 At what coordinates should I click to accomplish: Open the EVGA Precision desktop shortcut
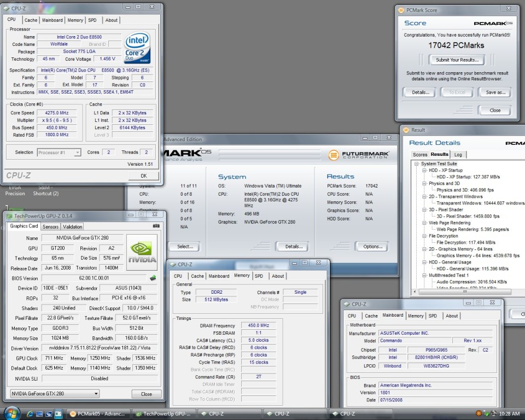15,190
